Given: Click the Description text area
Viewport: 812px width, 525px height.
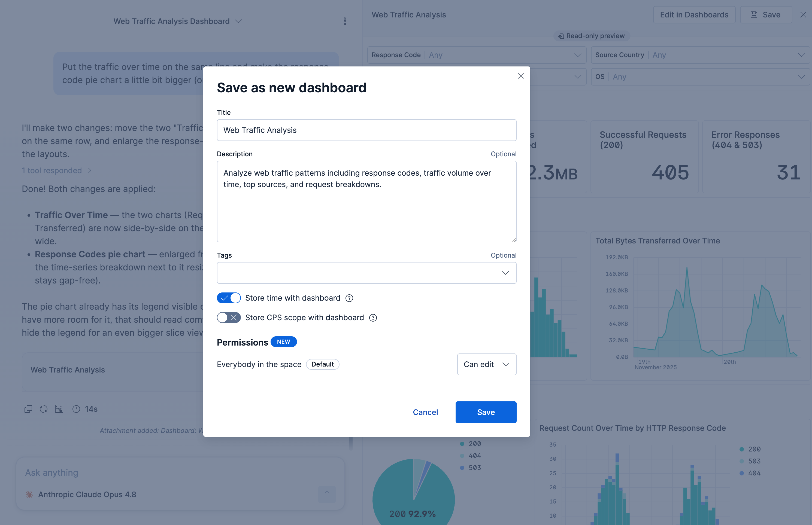Looking at the screenshot, I should coord(366,202).
